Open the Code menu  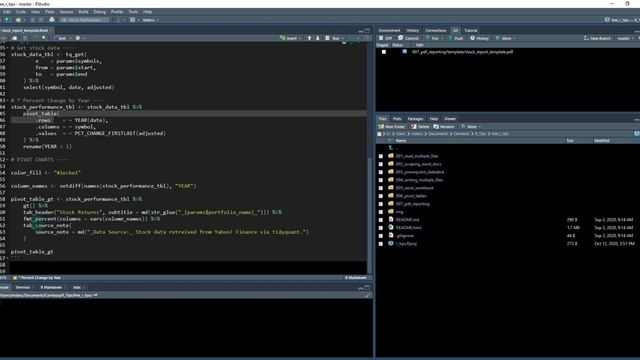pyautogui.click(x=20, y=12)
